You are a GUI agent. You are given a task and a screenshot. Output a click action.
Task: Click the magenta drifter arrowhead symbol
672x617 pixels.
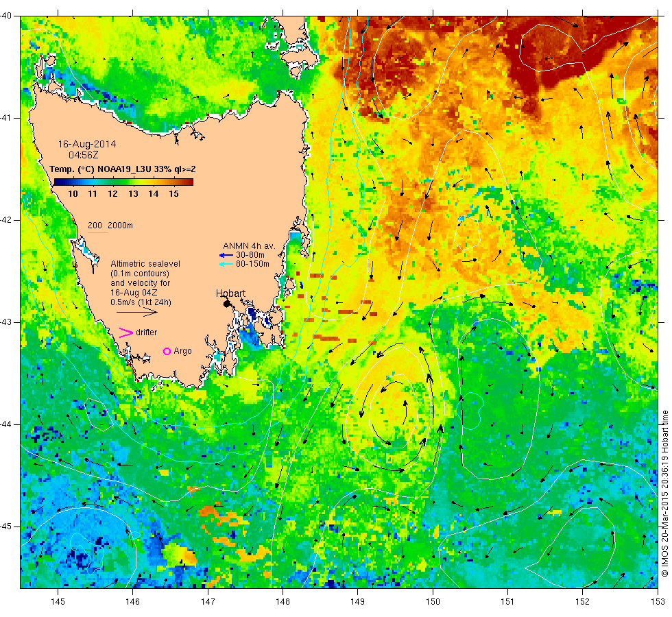click(125, 332)
